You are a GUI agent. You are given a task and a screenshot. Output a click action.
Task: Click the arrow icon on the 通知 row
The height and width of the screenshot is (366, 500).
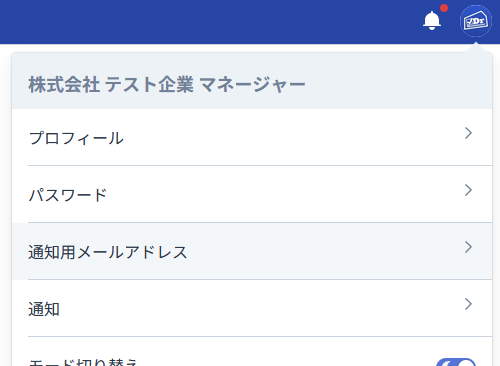click(468, 304)
